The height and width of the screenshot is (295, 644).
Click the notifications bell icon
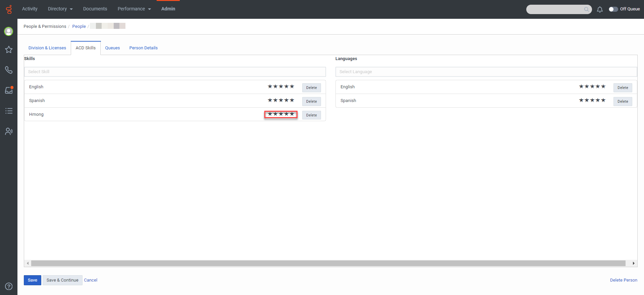600,9
